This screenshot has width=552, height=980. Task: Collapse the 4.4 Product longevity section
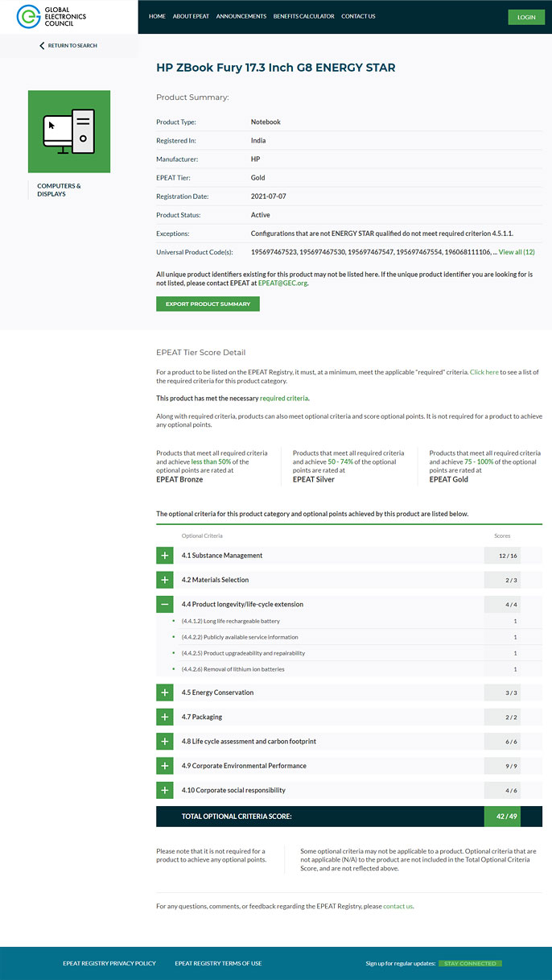click(164, 604)
